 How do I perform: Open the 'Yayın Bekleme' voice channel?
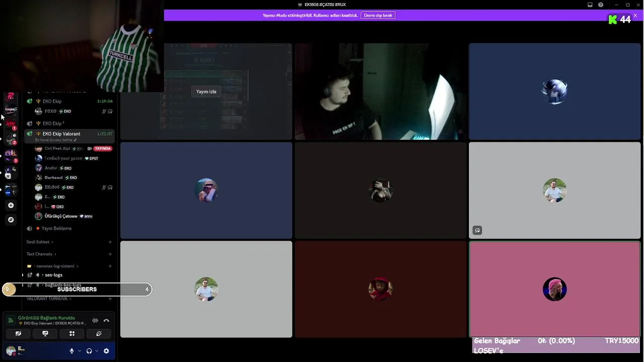[x=70, y=228]
